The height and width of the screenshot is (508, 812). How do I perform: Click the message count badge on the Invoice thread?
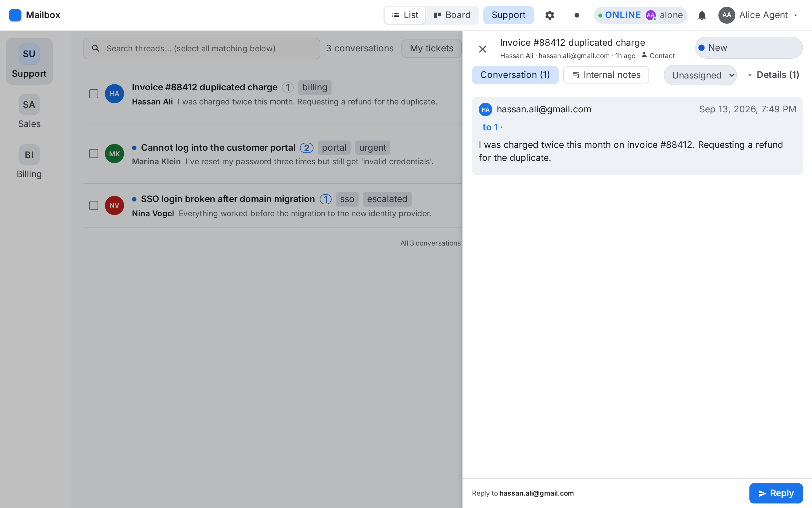(288, 87)
